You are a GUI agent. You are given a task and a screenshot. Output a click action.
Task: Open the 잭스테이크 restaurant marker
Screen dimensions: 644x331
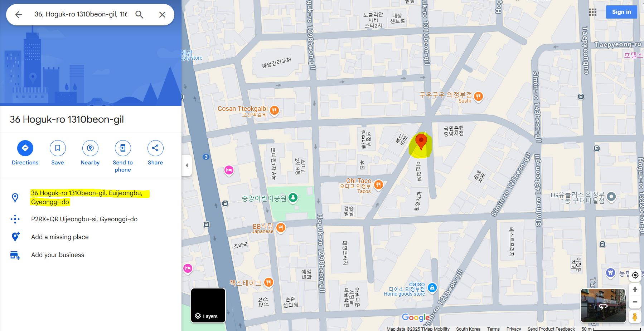point(268,283)
